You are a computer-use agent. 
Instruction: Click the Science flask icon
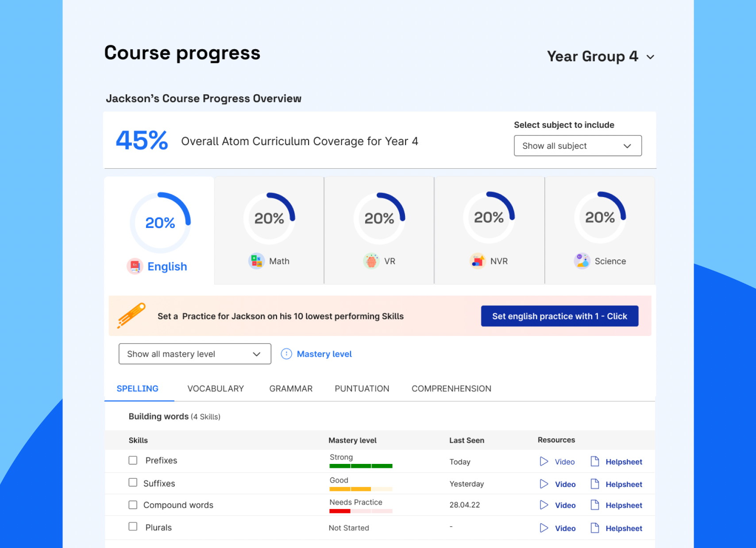click(582, 261)
